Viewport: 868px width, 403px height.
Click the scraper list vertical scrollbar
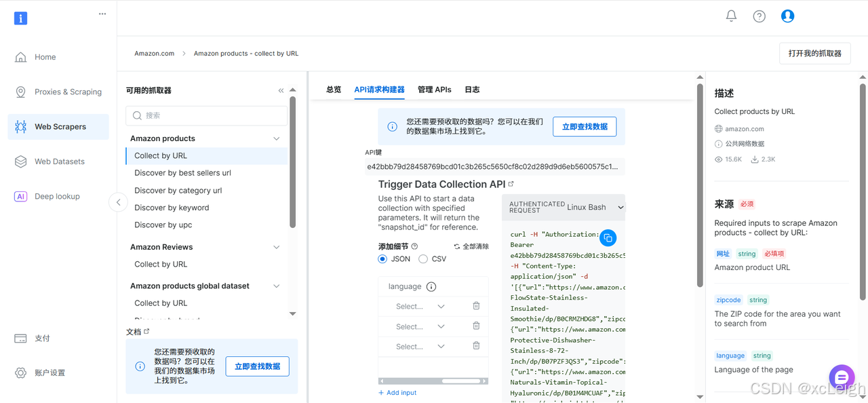292,161
